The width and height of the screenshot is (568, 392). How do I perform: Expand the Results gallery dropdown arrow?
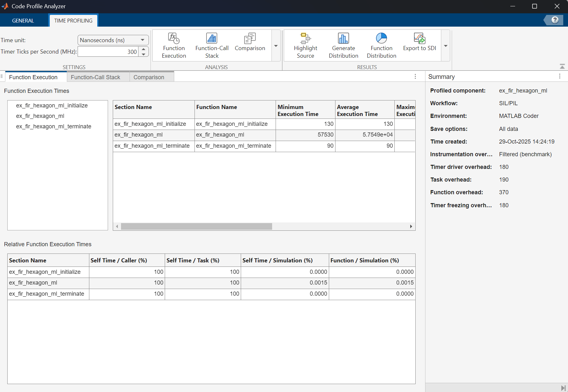tap(446, 46)
